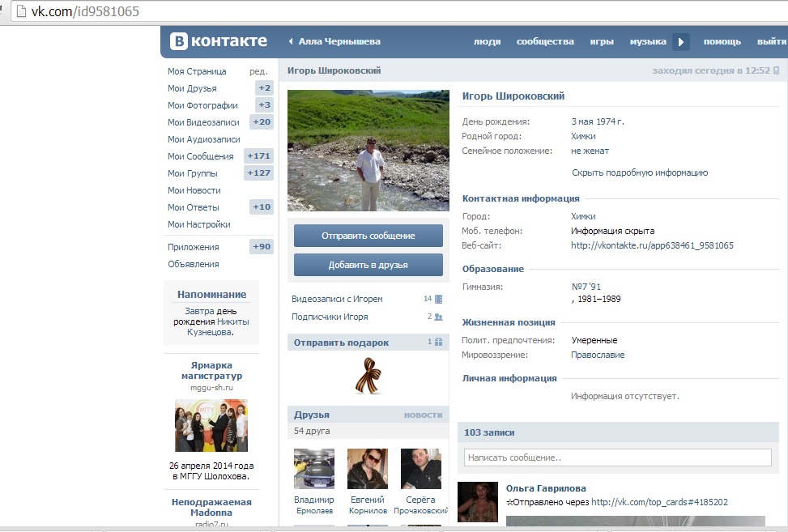Open Мои Ответы

pos(194,208)
